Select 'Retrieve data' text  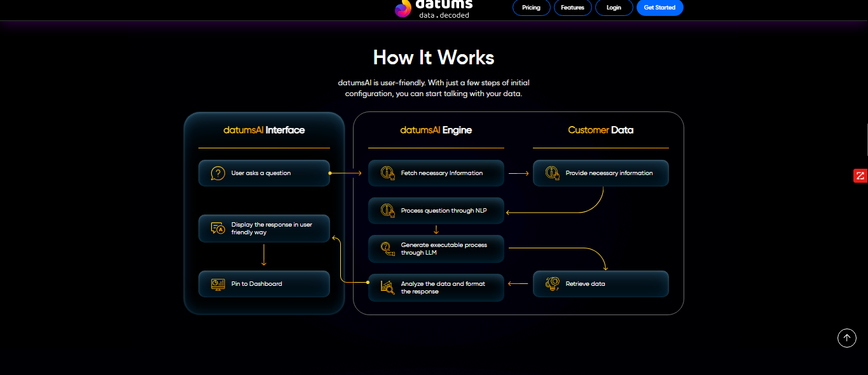pos(585,284)
